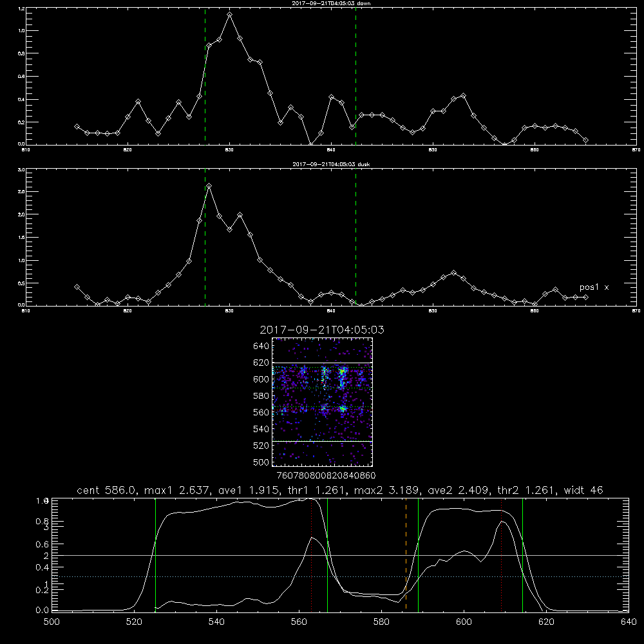This screenshot has width=644, height=644.
Task: Click the '520' x-axis label of bottom plot
Action: tap(134, 622)
